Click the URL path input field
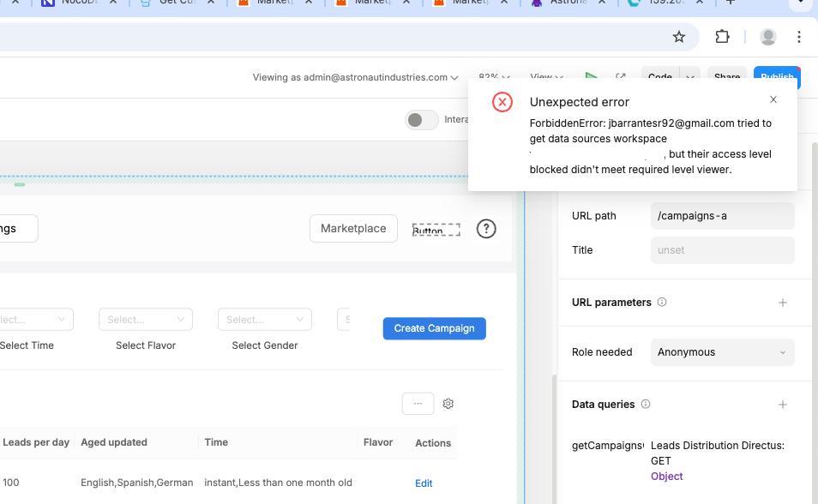This screenshot has height=504, width=818. (x=722, y=216)
